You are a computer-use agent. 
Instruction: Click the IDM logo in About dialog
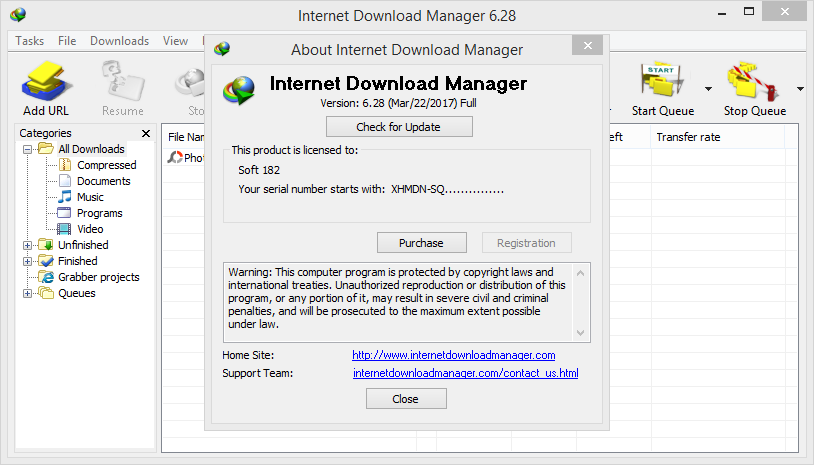click(239, 90)
